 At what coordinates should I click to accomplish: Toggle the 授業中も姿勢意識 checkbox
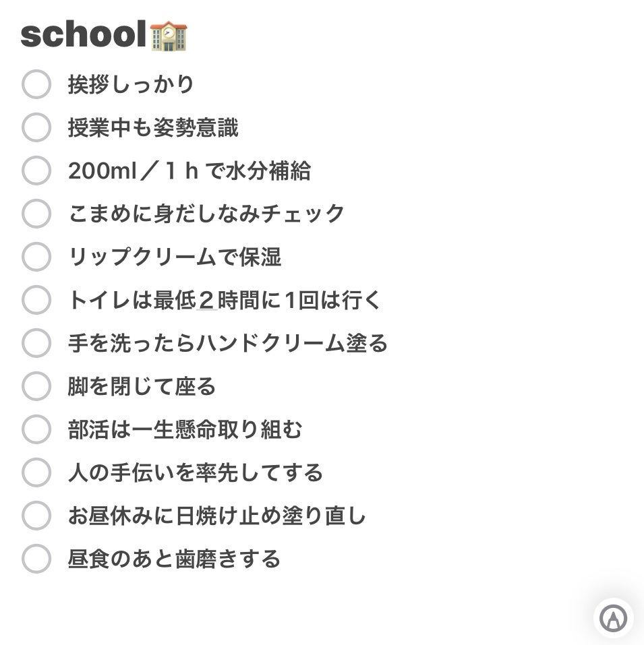[x=36, y=128]
